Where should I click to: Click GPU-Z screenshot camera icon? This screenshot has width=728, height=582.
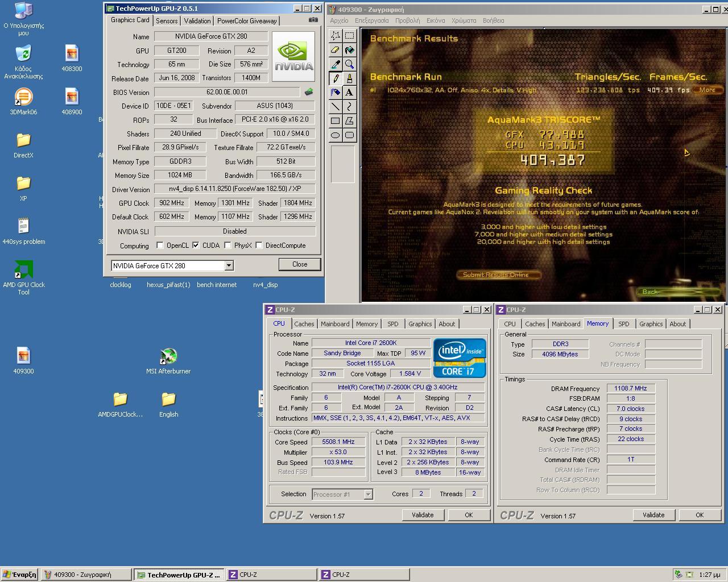313,20
